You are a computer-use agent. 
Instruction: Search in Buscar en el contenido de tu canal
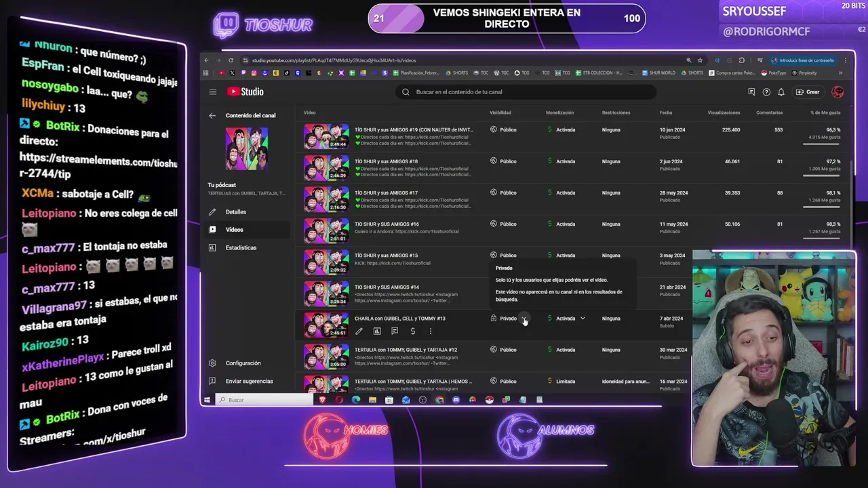click(526, 92)
